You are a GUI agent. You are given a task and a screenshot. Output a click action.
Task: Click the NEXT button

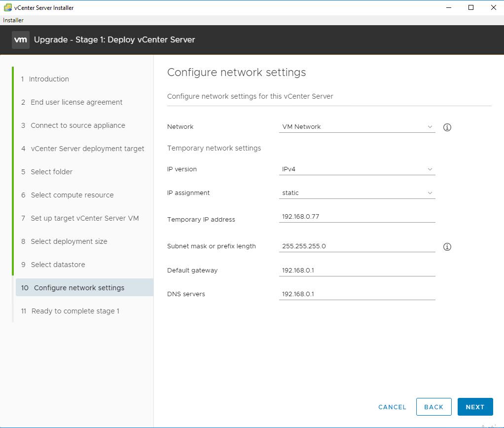[475, 407]
